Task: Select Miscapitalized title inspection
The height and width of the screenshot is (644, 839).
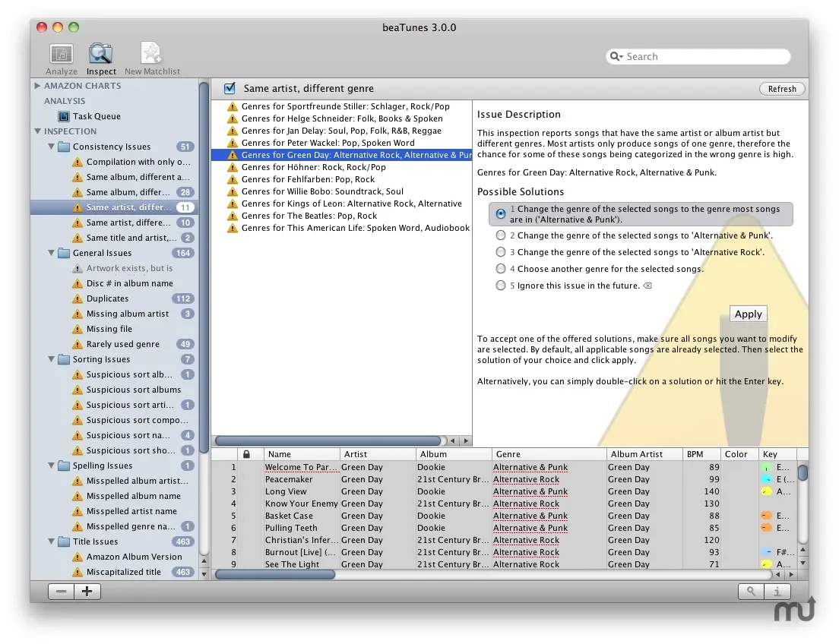Action: click(x=124, y=572)
